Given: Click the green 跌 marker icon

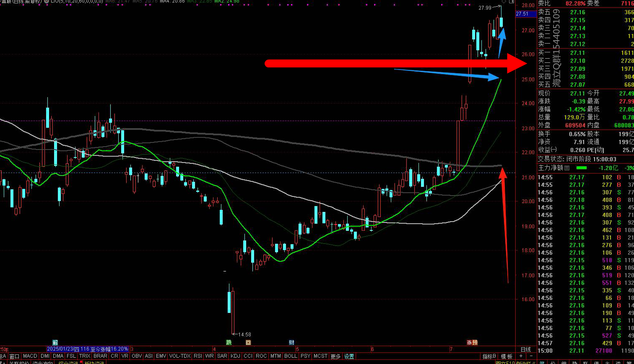Looking at the screenshot, I should (x=229, y=342).
